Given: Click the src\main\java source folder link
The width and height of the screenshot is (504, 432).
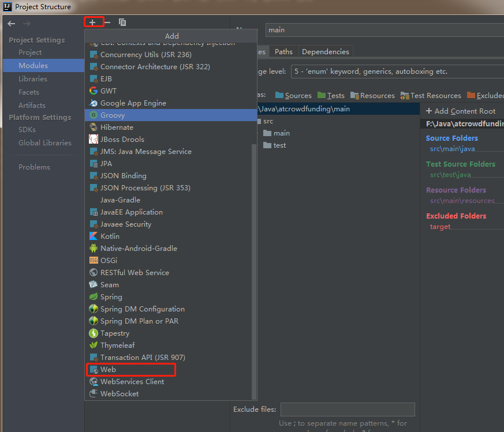Looking at the screenshot, I should point(452,149).
